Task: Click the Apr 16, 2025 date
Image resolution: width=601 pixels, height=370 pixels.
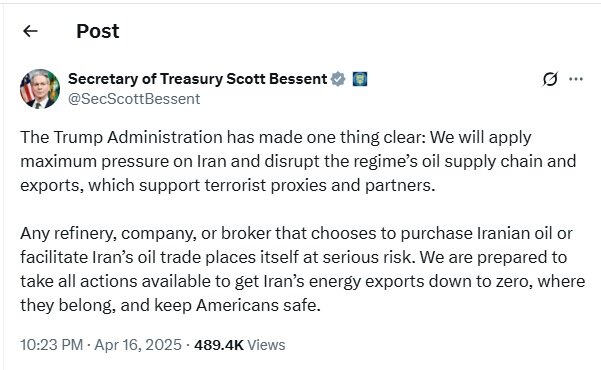Action: click(138, 345)
